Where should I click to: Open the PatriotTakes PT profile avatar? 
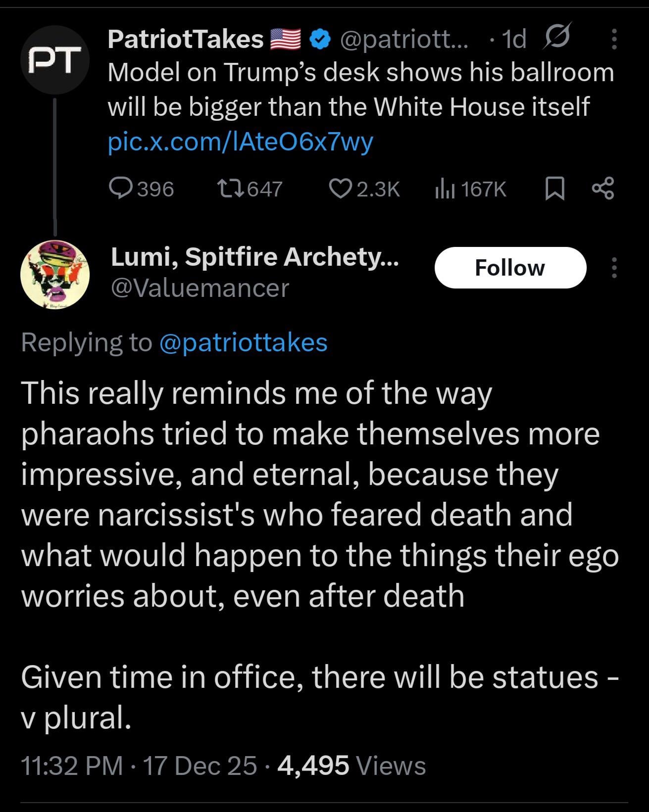pos(54,60)
